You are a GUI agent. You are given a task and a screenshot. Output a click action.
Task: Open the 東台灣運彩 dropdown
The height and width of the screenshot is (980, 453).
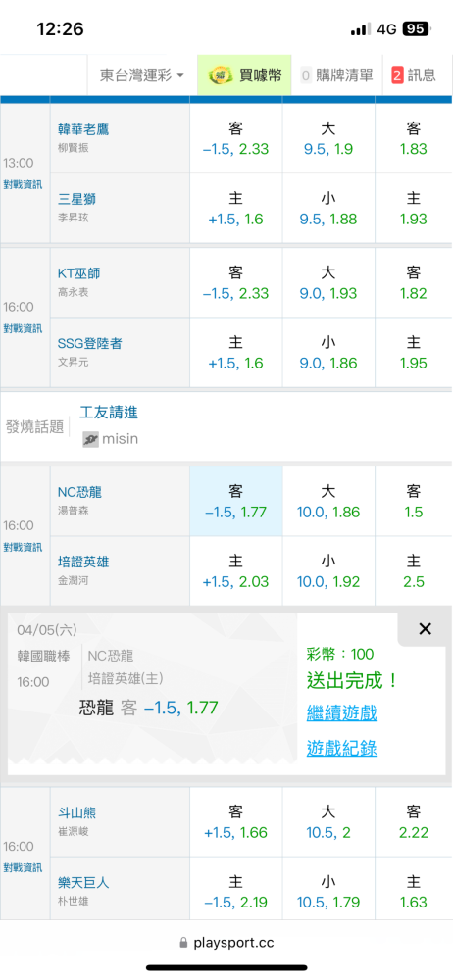tap(142, 75)
